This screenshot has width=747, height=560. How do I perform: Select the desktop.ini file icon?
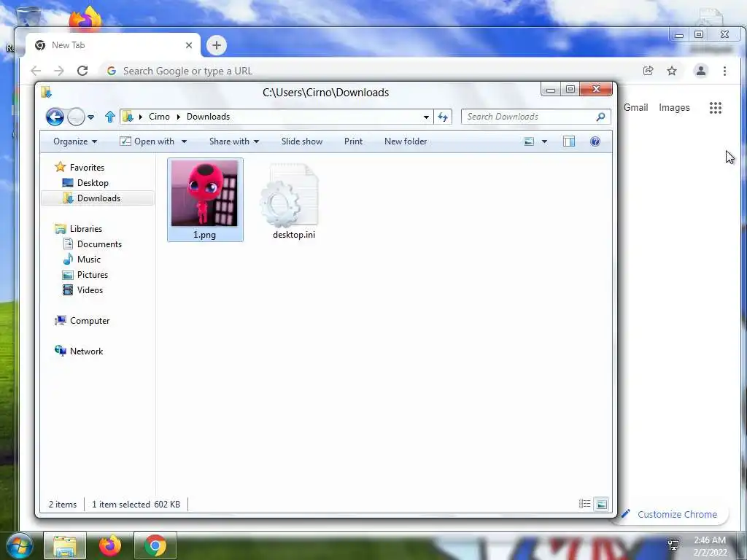click(290, 195)
